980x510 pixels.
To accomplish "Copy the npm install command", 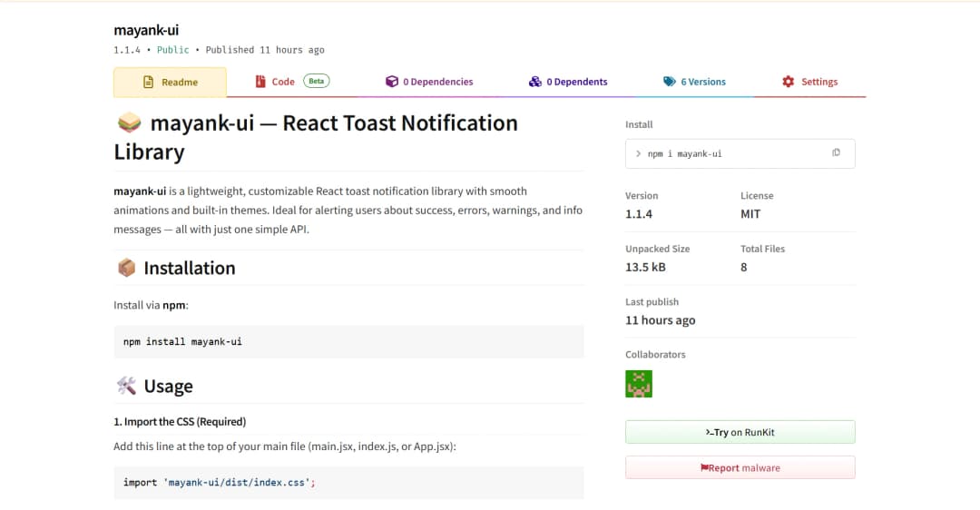I will click(x=836, y=152).
